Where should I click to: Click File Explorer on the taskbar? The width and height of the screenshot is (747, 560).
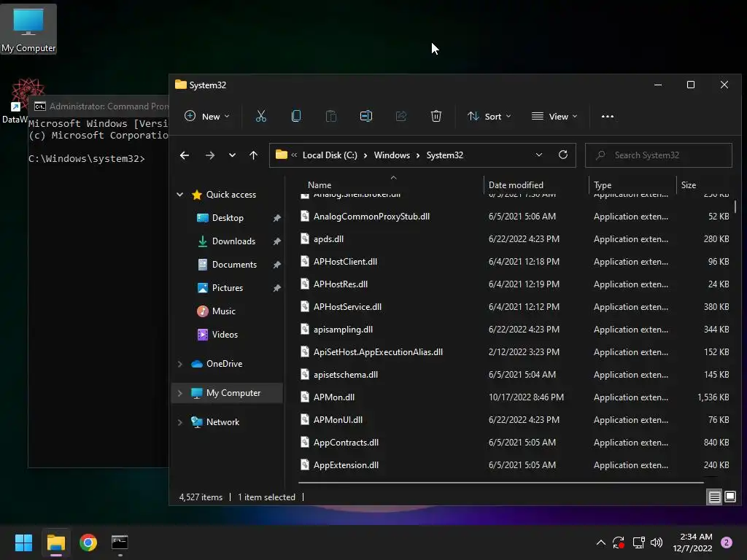click(x=55, y=542)
